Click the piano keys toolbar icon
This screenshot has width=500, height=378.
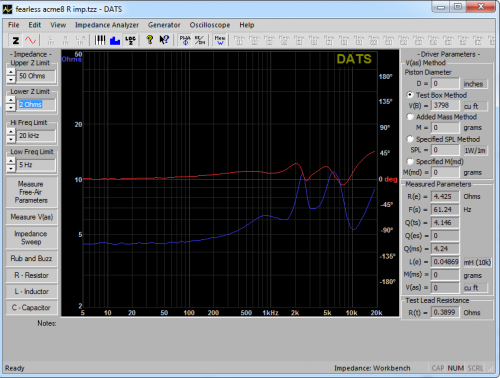[100, 41]
